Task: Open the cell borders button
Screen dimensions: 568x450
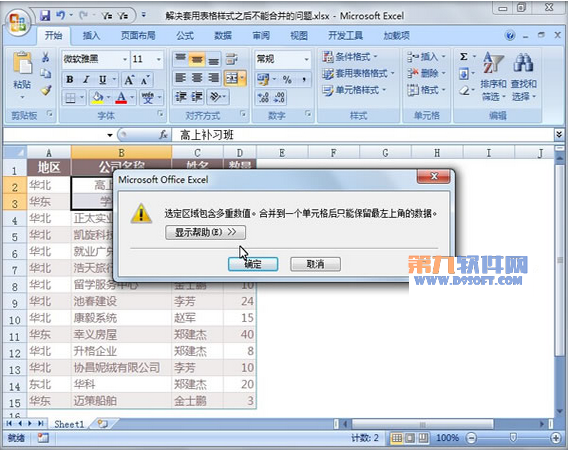Action: [x=71, y=97]
